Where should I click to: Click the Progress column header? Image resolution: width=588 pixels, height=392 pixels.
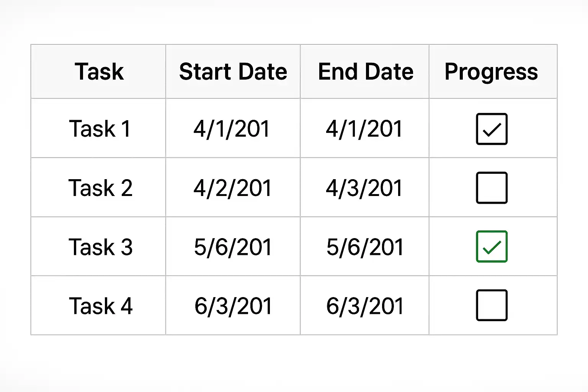[491, 72]
